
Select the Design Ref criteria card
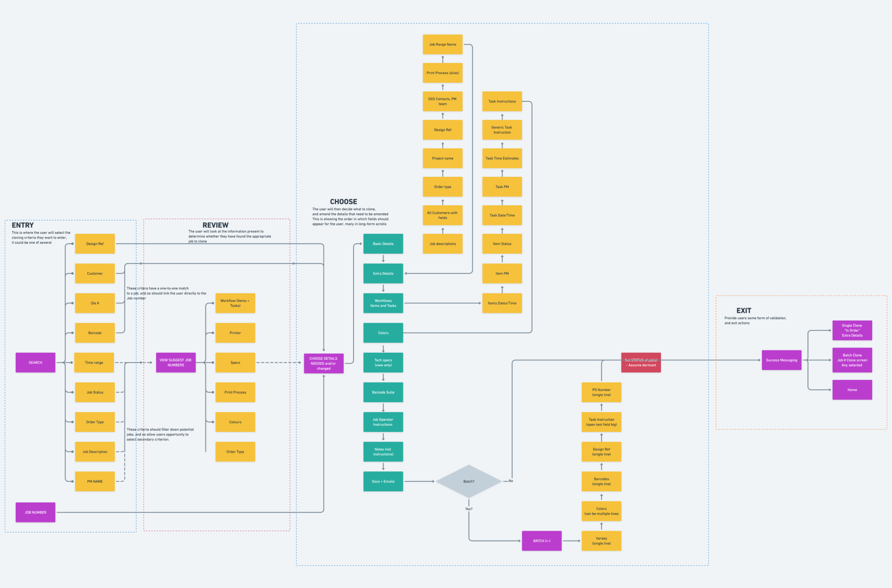pos(94,243)
